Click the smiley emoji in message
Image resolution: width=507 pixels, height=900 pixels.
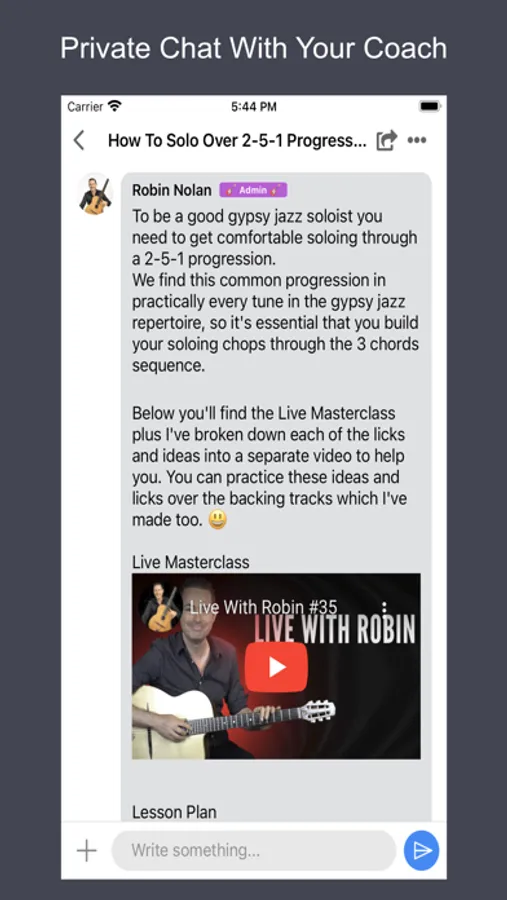click(218, 520)
